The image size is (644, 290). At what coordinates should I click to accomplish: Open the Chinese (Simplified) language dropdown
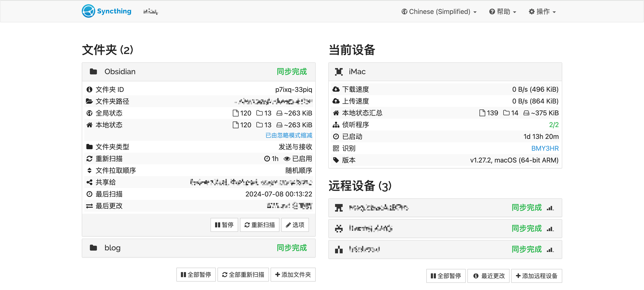point(439,12)
